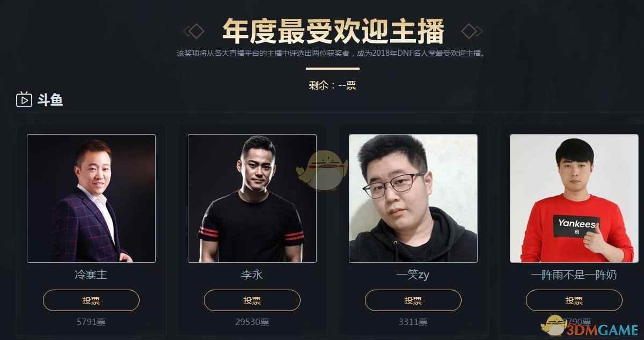This screenshot has height=340, width=644.
Task: Click the right diamond ornament beside title
Action: (472, 31)
